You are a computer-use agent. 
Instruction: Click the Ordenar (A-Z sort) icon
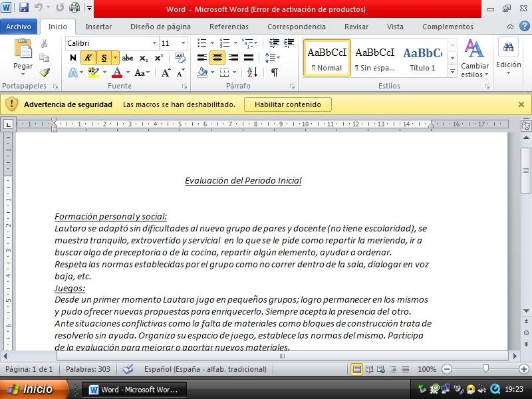pyautogui.click(x=253, y=72)
